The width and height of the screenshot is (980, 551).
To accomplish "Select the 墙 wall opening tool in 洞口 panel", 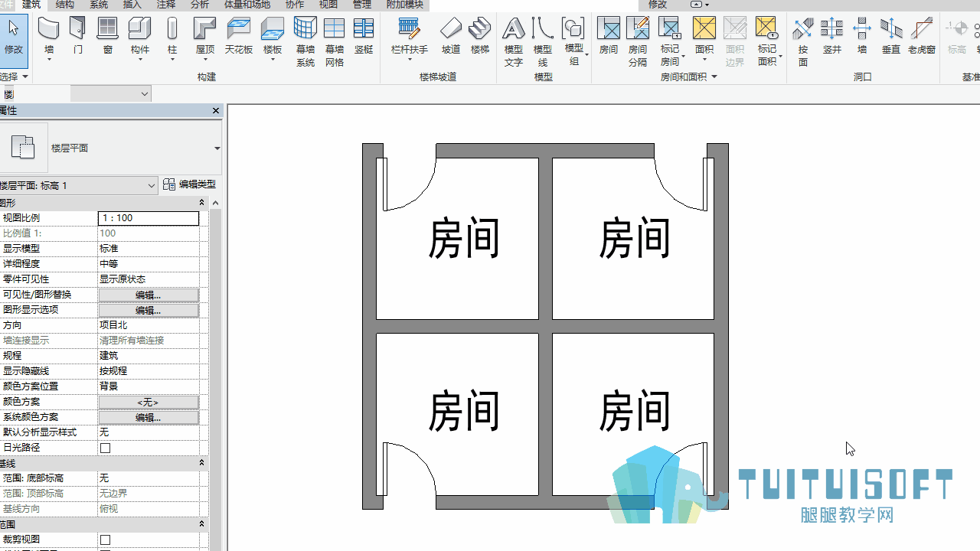I will click(x=862, y=37).
